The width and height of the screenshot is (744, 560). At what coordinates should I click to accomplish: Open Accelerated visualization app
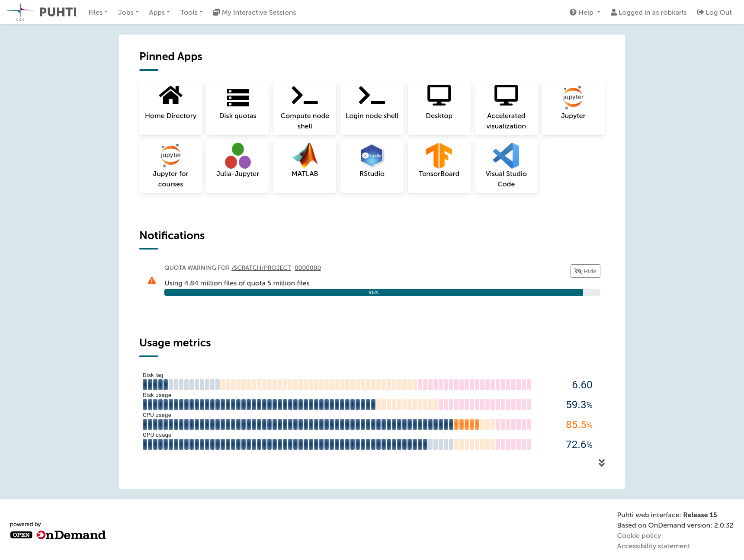tap(506, 108)
